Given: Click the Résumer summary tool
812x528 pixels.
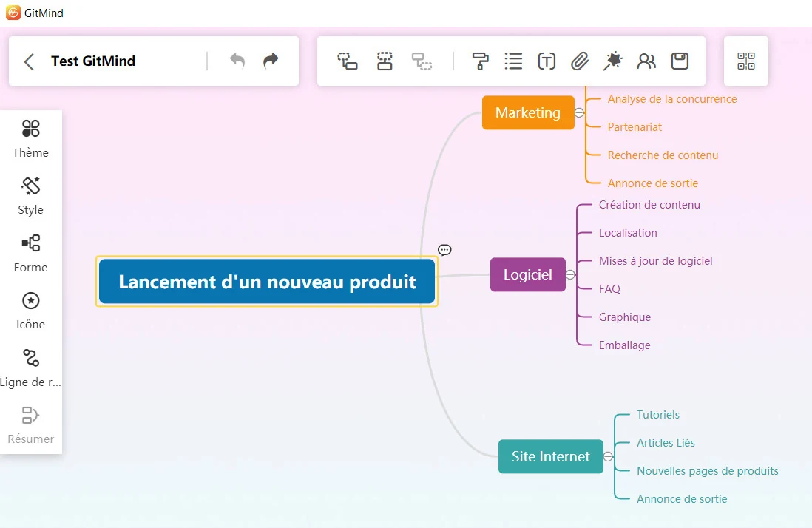Looking at the screenshot, I should (x=30, y=425).
